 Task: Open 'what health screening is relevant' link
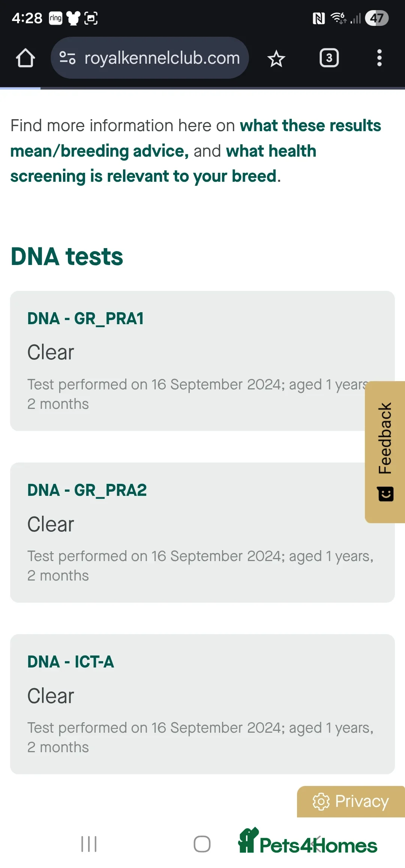click(x=163, y=164)
